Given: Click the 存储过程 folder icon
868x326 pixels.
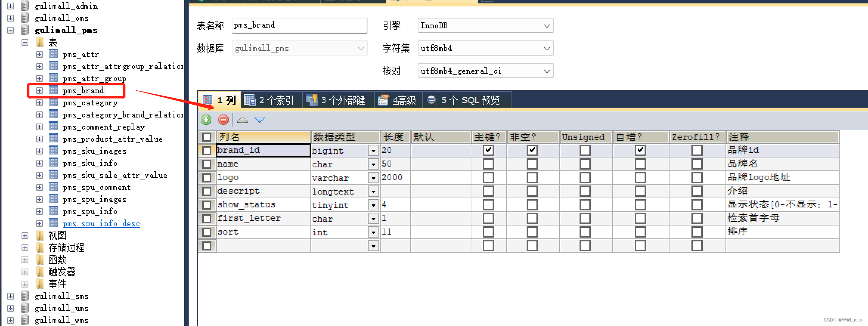Looking at the screenshot, I should (40, 247).
